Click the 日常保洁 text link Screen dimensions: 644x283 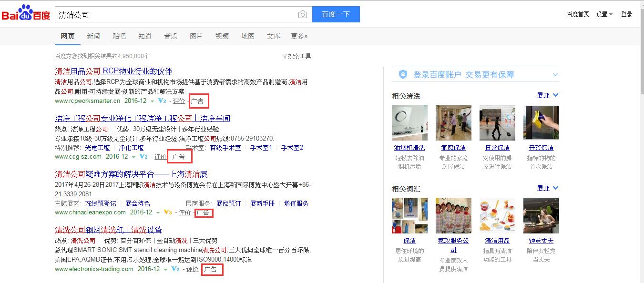[x=497, y=148]
